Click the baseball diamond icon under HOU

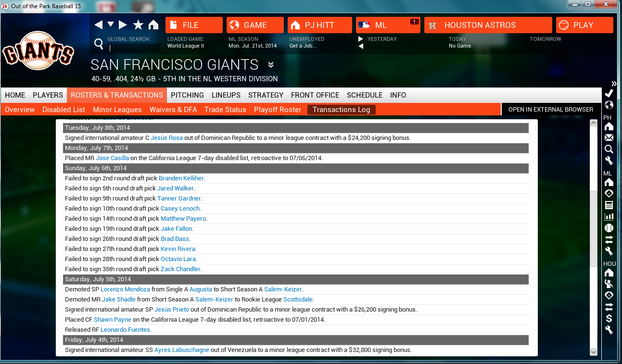pyautogui.click(x=609, y=295)
